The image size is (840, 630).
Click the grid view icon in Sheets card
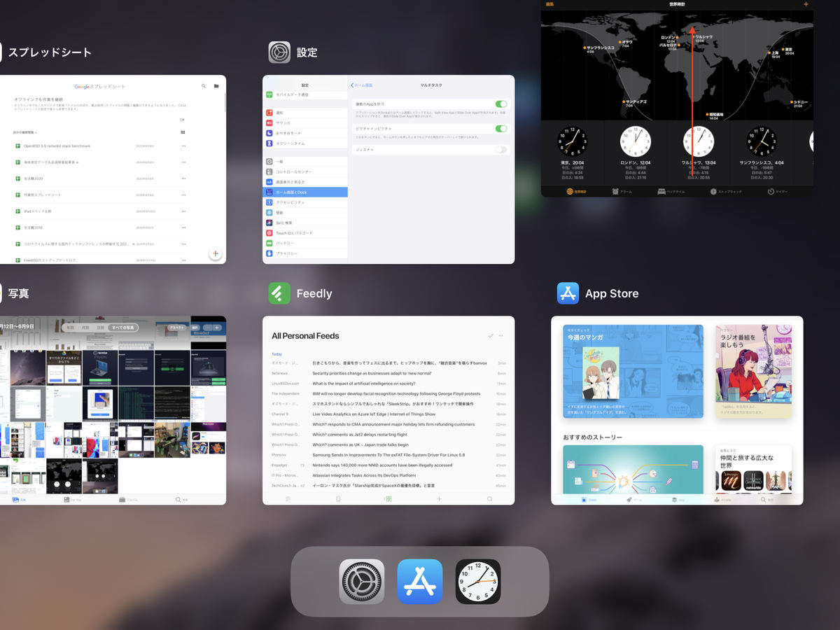183,132
